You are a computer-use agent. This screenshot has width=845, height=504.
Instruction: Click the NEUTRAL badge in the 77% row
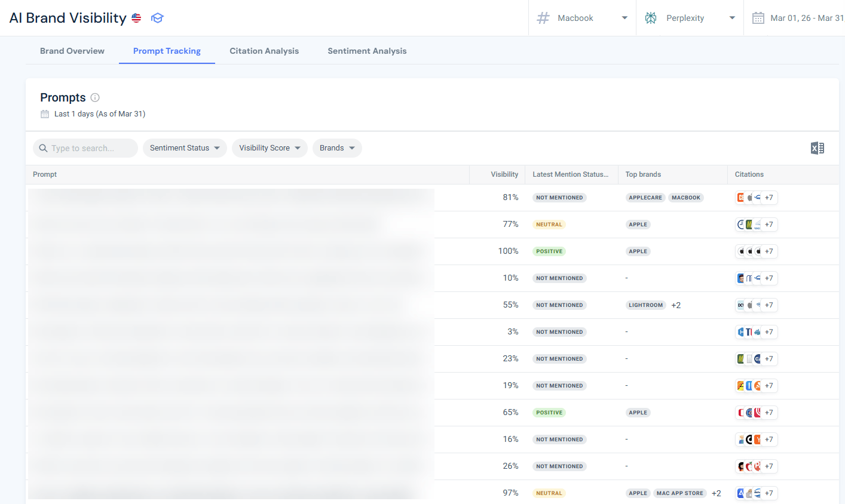point(549,225)
